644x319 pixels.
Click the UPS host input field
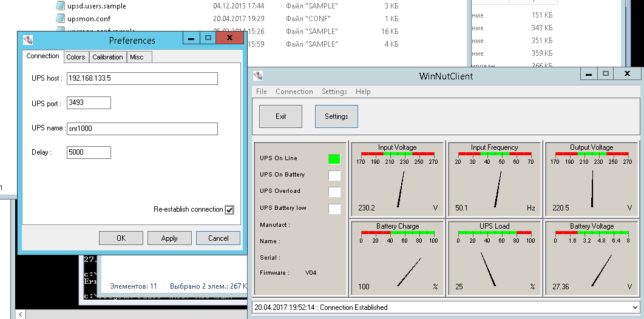pos(142,78)
